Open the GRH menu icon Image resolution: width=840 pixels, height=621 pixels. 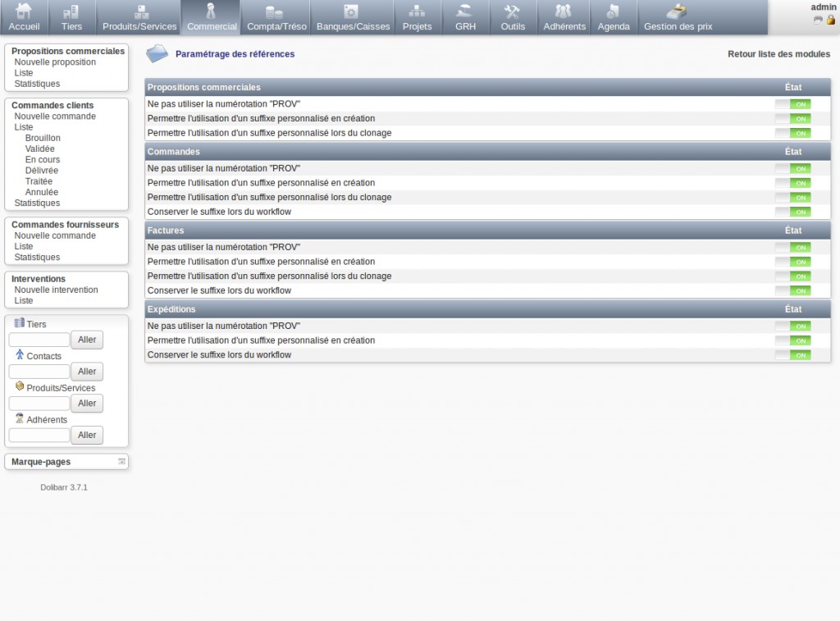(464, 11)
